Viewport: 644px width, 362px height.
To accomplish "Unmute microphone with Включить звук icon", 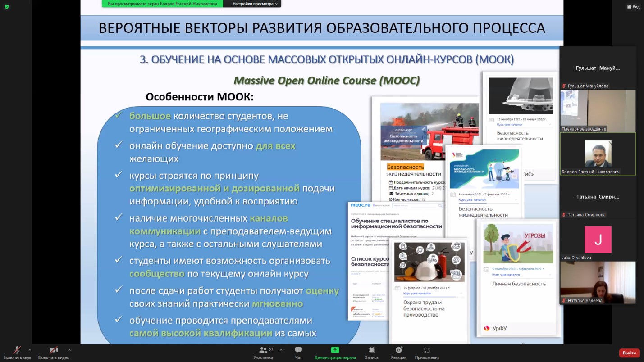I will 17,350.
